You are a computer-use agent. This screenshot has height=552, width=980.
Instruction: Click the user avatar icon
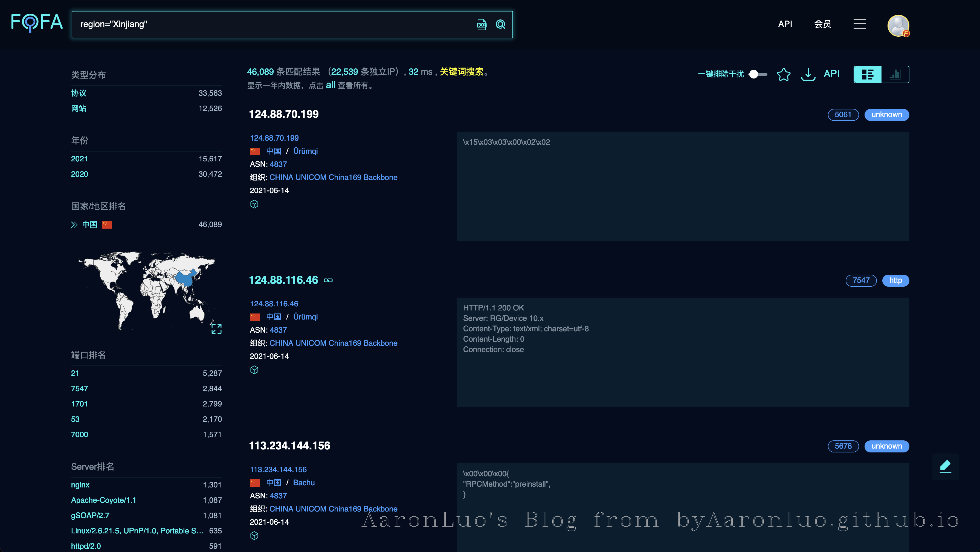898,25
